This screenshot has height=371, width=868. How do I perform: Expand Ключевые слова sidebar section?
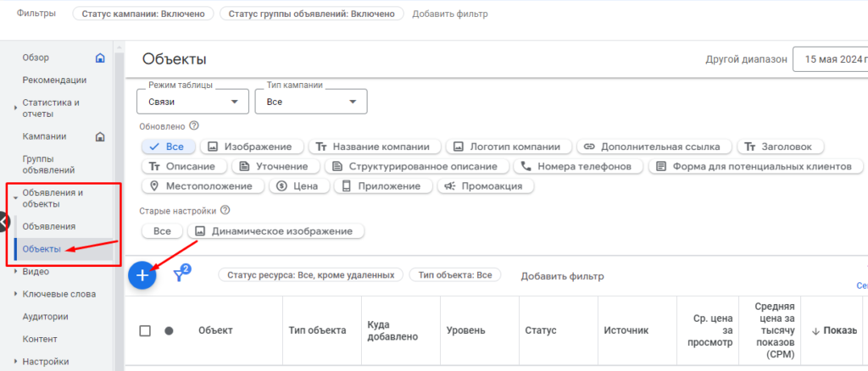[x=15, y=294]
